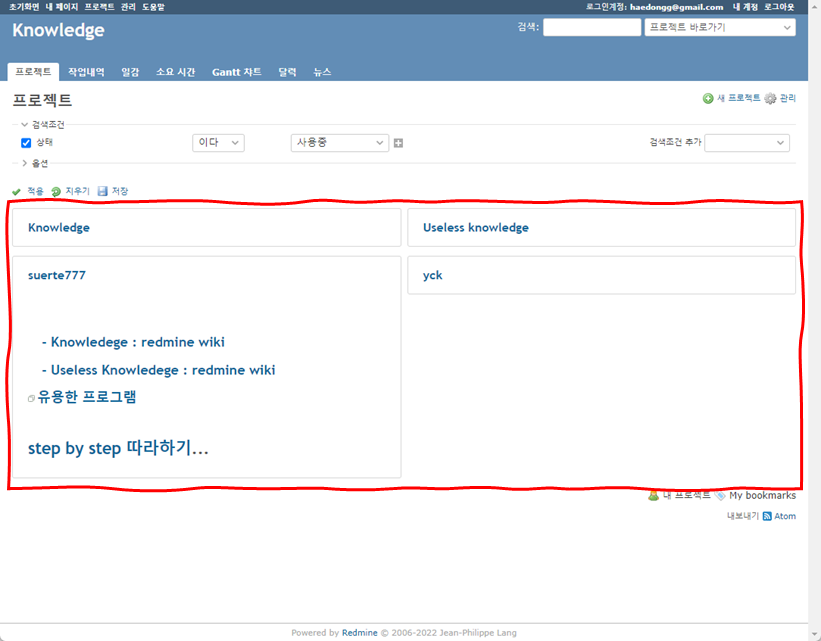Click the plus icon beside 사용중 dropdown

pos(398,143)
